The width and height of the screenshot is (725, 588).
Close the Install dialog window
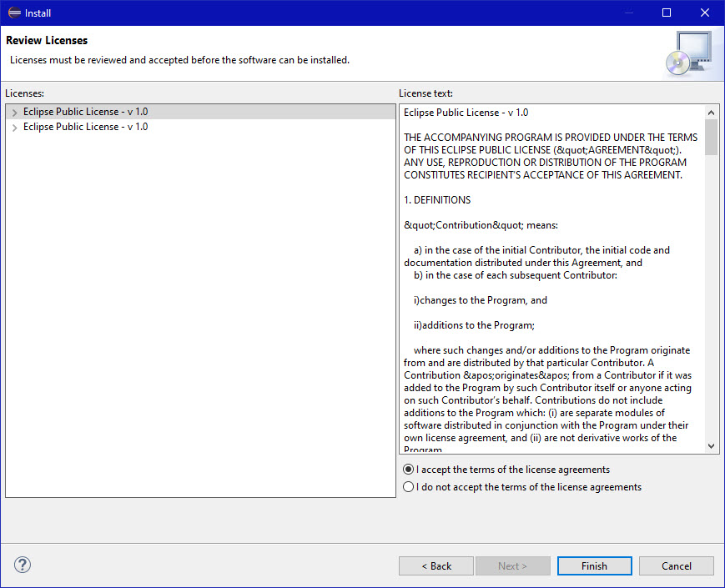(x=705, y=13)
